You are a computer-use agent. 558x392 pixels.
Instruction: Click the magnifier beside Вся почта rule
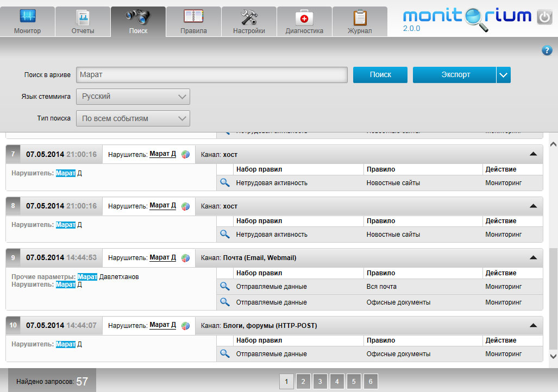pyautogui.click(x=225, y=286)
